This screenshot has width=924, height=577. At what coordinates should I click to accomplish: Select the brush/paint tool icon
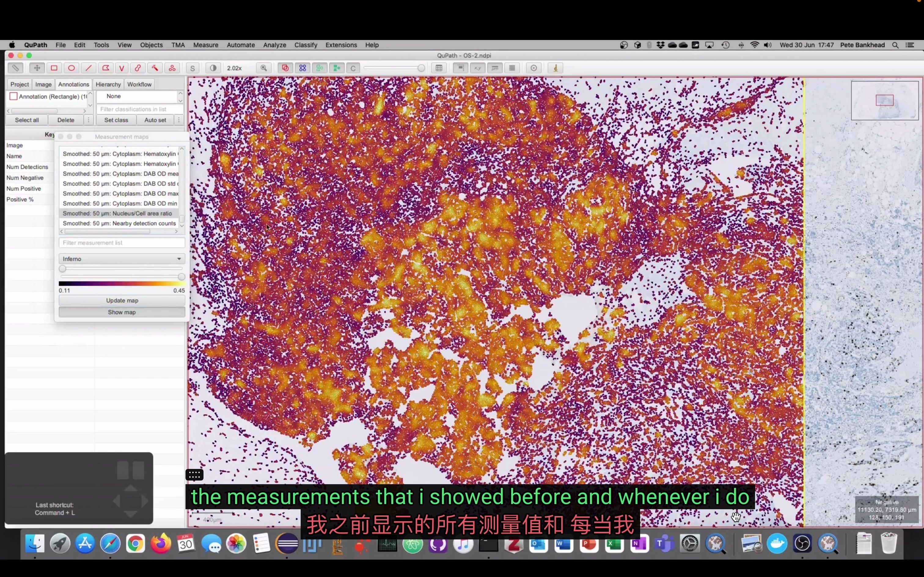coord(138,67)
